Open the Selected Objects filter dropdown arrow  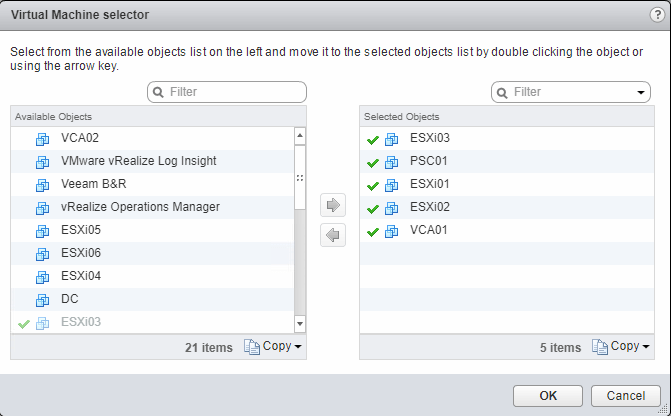click(641, 93)
